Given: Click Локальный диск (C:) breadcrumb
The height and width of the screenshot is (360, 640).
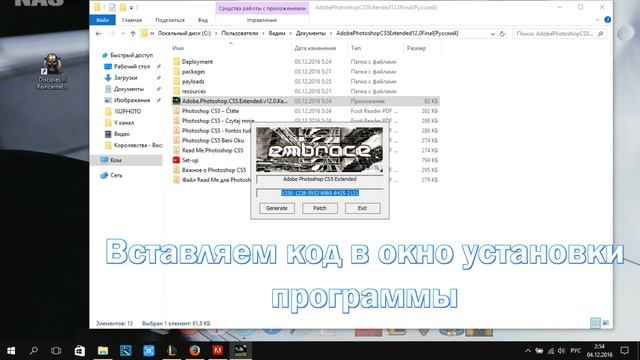Looking at the screenshot, I should click(184, 33).
